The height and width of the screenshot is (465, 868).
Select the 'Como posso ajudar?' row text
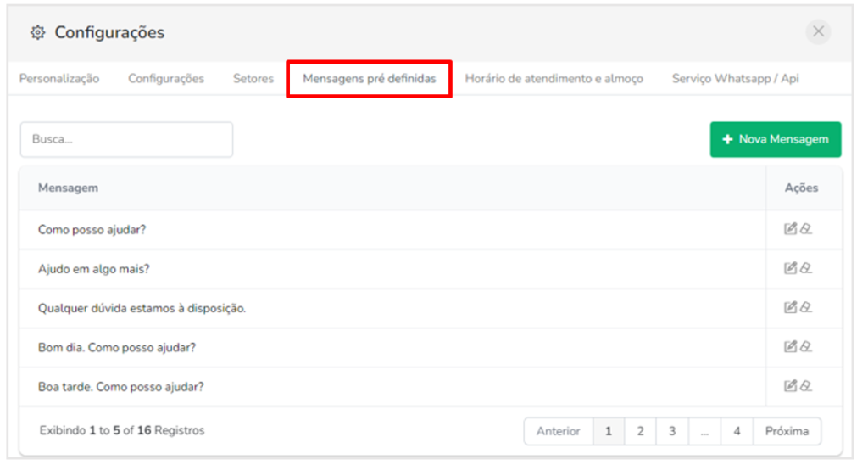(x=92, y=229)
